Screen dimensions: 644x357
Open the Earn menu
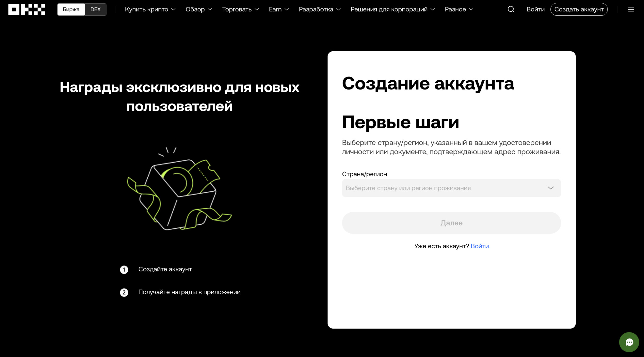click(278, 10)
